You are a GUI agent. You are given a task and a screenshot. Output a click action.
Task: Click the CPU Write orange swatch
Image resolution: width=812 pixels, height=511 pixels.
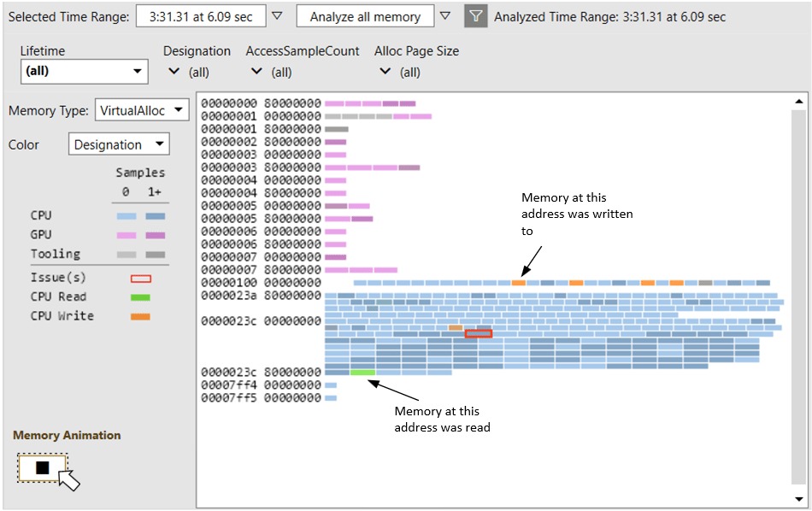[140, 316]
